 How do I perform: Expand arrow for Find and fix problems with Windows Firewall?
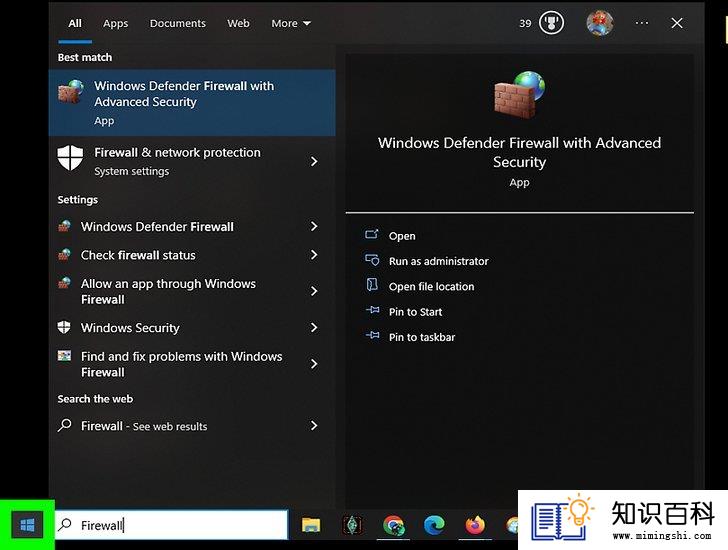(314, 363)
